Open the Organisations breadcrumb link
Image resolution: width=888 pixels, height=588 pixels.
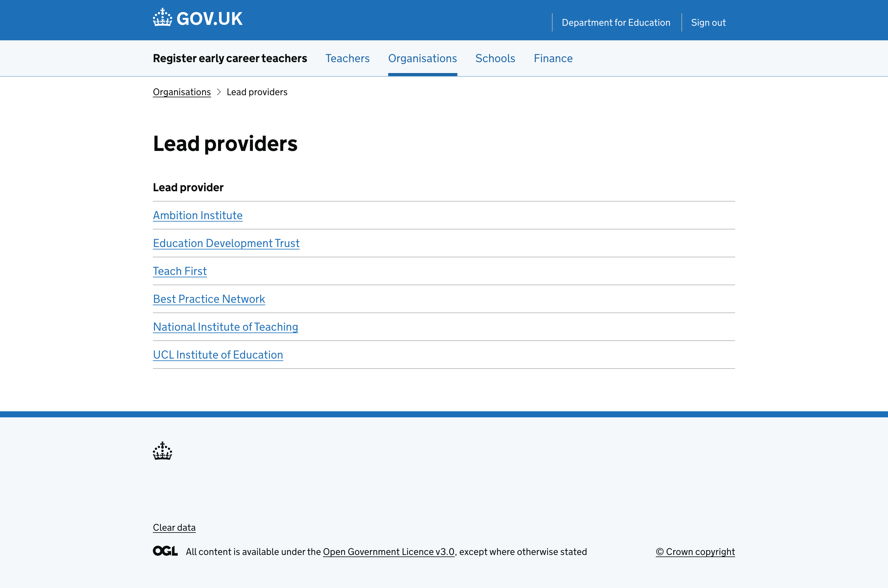pos(182,92)
